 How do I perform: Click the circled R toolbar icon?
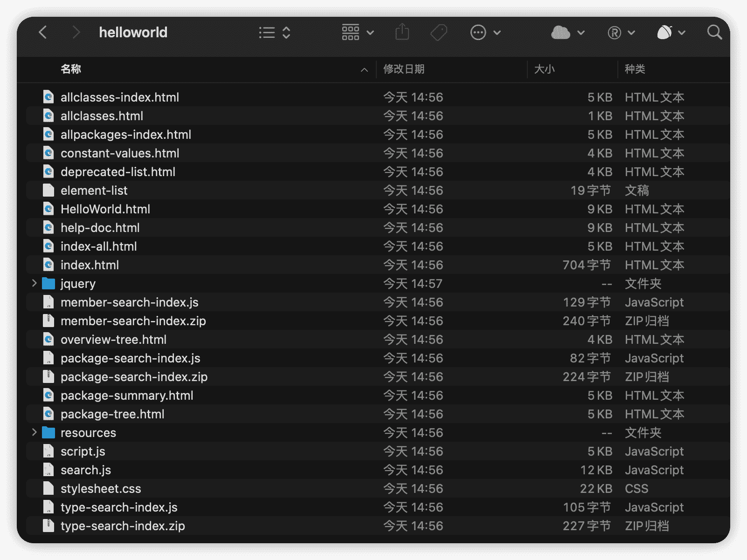point(621,33)
